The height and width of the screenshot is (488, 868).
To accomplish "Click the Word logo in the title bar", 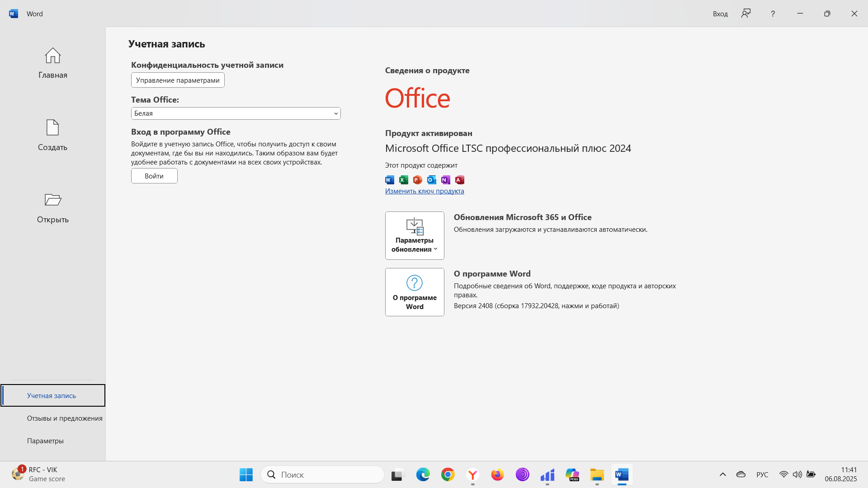I will [x=14, y=14].
